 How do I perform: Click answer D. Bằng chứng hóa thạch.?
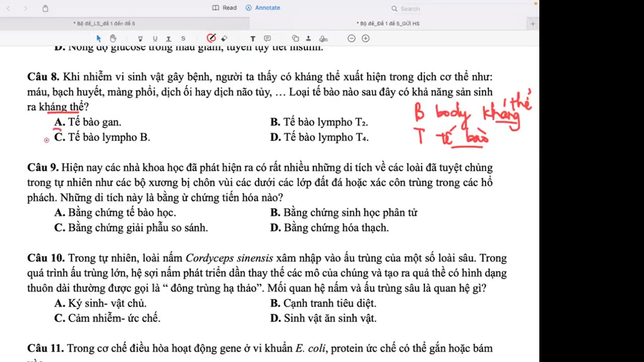pos(330,228)
